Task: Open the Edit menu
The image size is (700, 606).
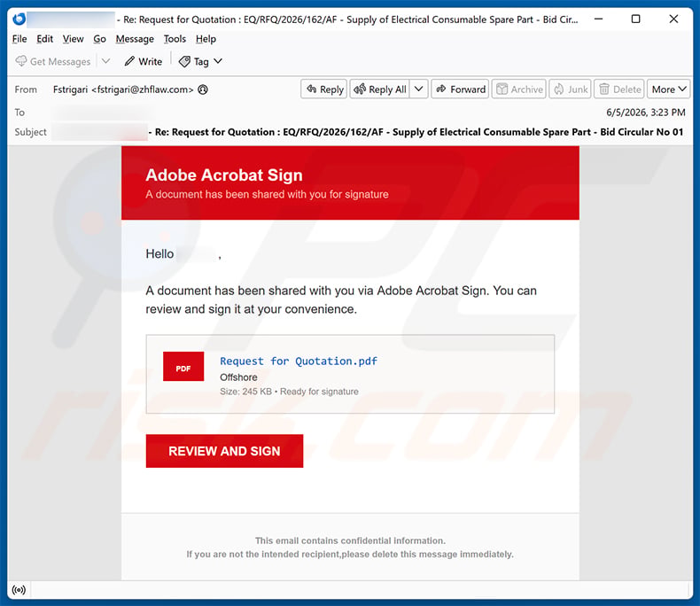Action: [44, 39]
